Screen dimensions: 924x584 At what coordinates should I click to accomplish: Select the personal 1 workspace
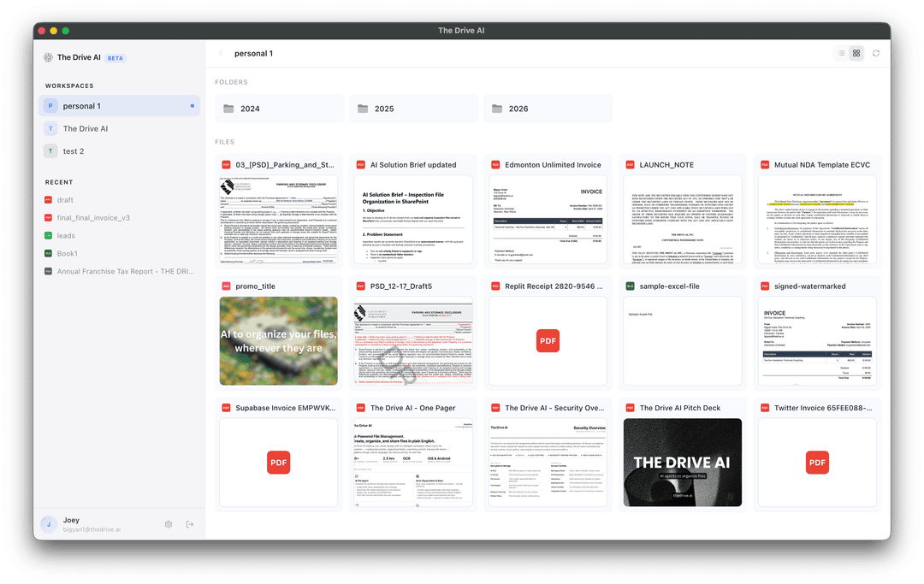(120, 106)
